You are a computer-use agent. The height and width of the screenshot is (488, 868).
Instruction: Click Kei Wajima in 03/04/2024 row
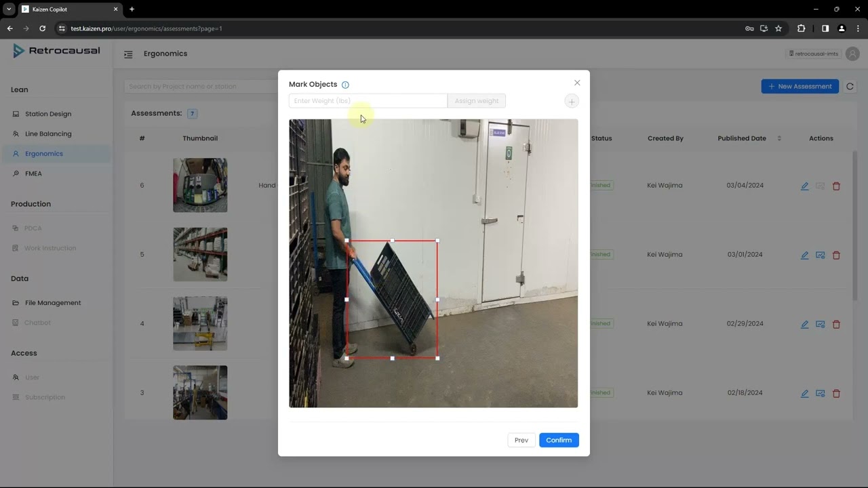coord(665,186)
